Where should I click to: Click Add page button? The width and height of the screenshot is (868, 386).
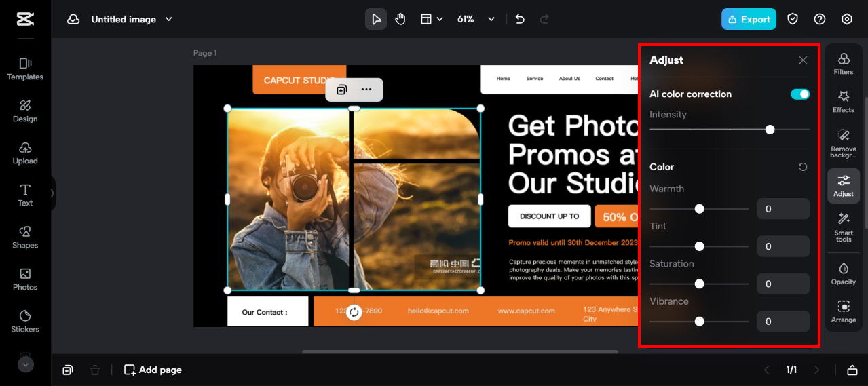click(153, 370)
